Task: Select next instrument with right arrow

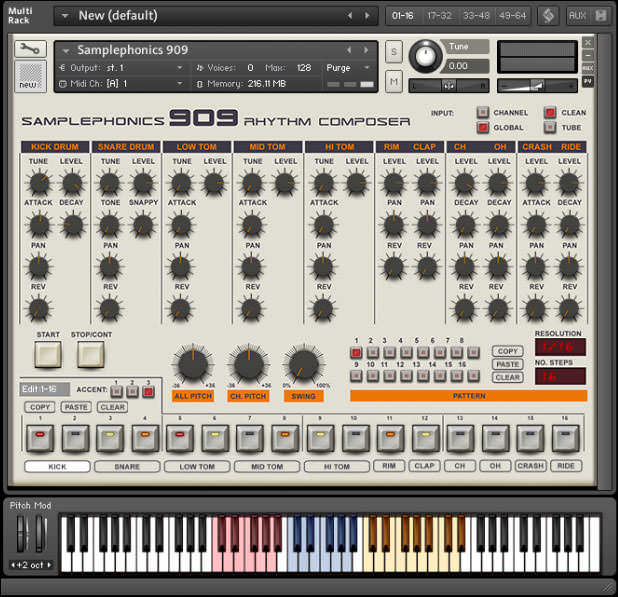Action: (x=366, y=50)
